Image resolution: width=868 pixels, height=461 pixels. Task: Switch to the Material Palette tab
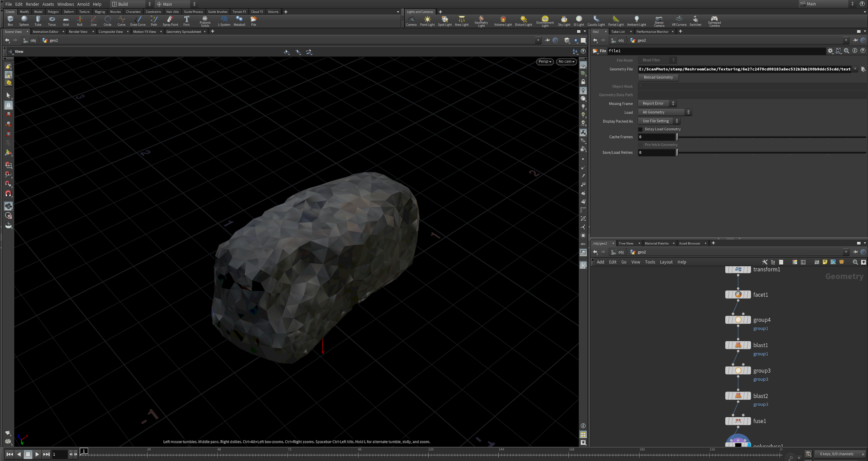coord(656,243)
